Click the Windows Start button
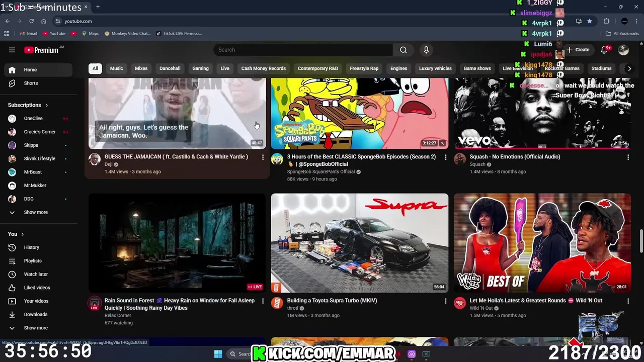Screen dimensions: 644x362 [218, 354]
